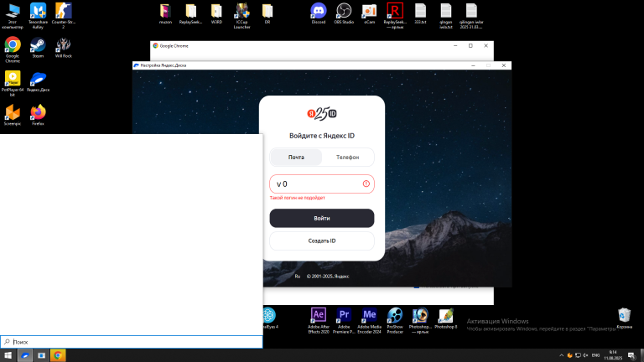
Task: Open the ProShow Producer shortcut
Action: tap(395, 321)
